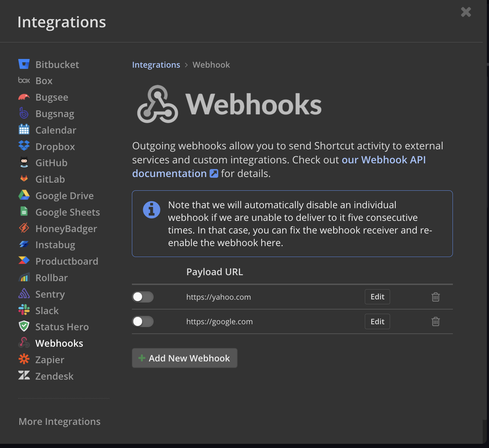489x448 pixels.
Task: Click the HoneyBadger icon
Action: pyautogui.click(x=24, y=228)
